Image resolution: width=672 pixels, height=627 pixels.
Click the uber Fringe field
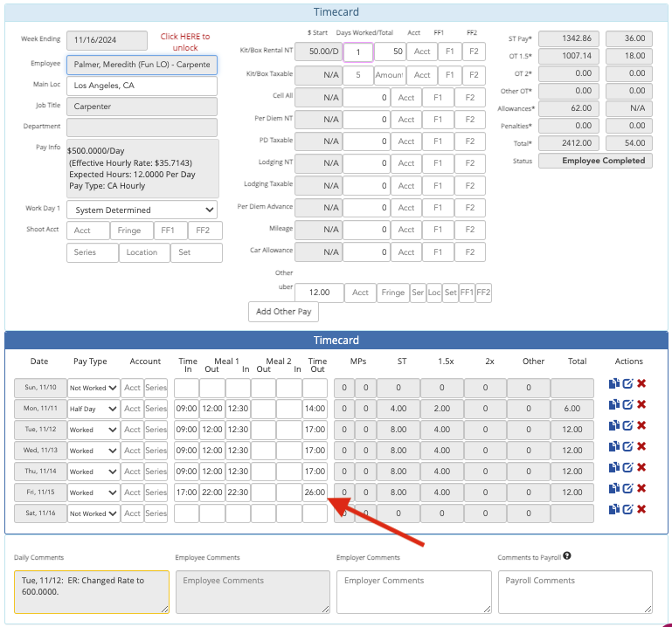coord(393,293)
